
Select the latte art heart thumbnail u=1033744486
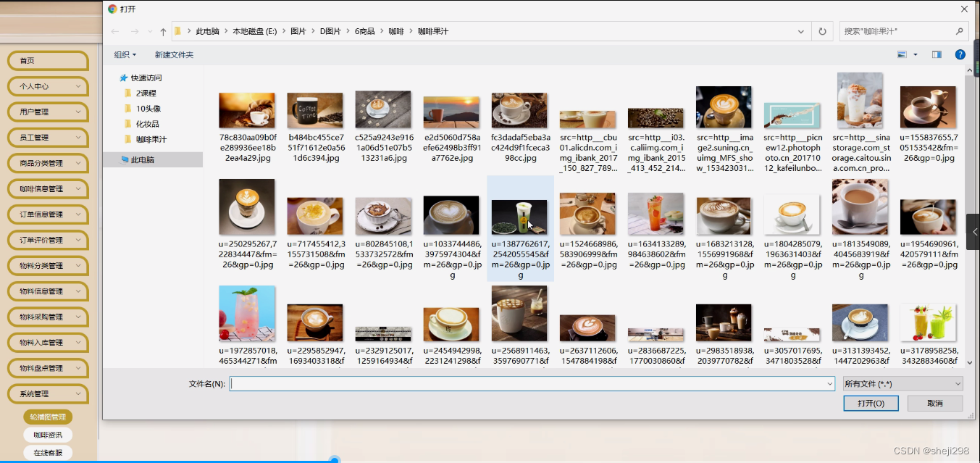451,214
